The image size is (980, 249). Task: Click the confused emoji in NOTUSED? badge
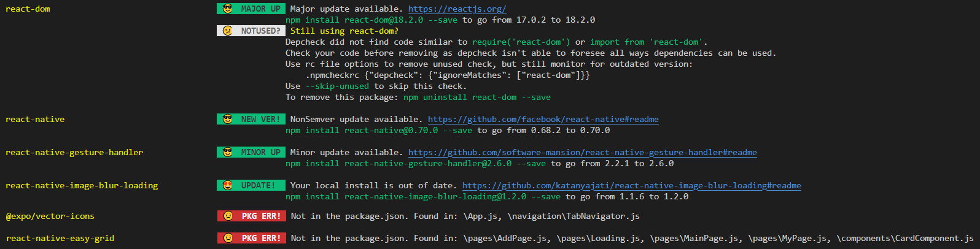(228, 31)
